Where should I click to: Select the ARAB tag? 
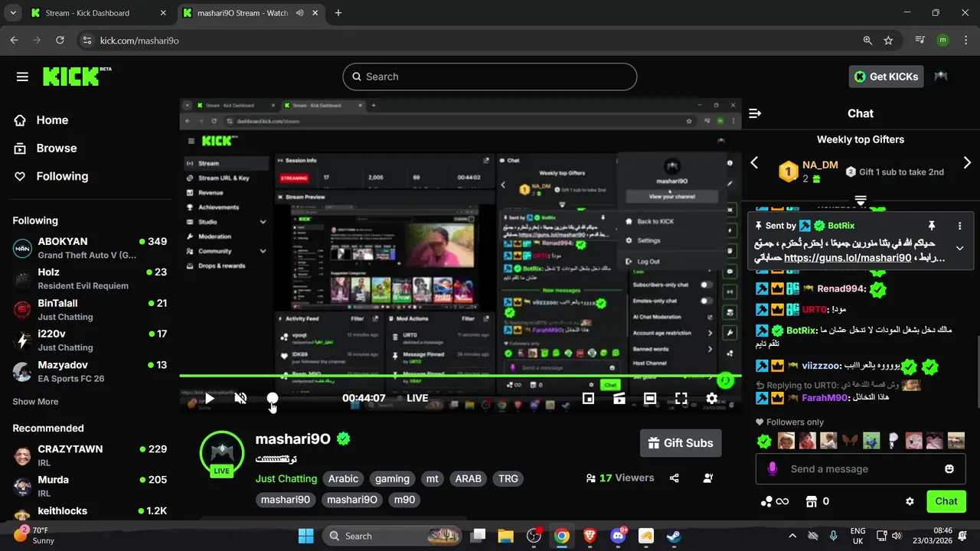pos(469,479)
